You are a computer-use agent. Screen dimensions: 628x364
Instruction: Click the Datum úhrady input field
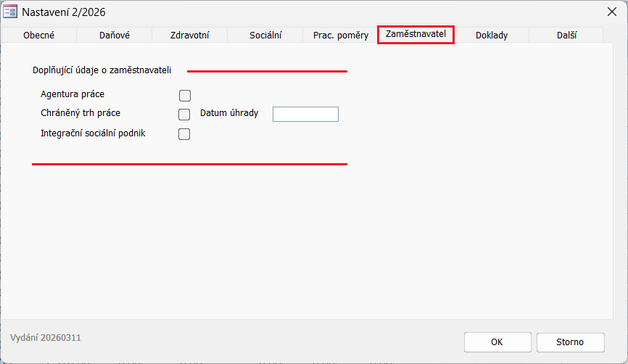pyautogui.click(x=305, y=114)
